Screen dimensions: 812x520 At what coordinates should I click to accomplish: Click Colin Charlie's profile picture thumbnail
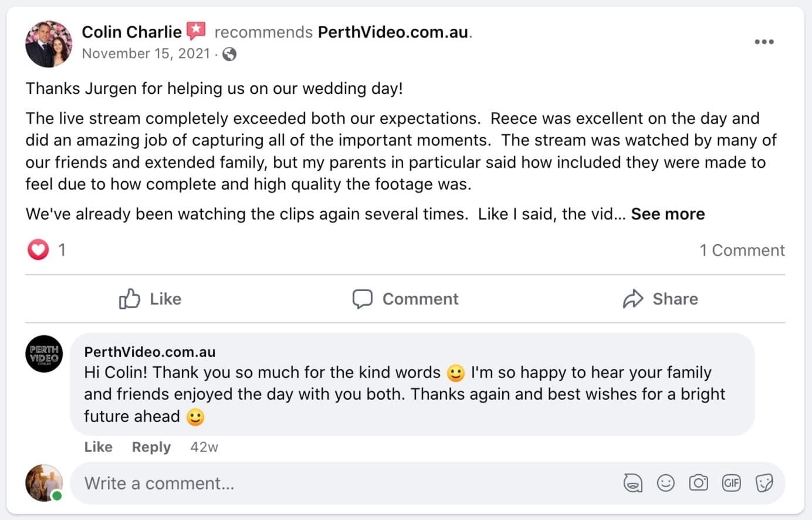49,43
